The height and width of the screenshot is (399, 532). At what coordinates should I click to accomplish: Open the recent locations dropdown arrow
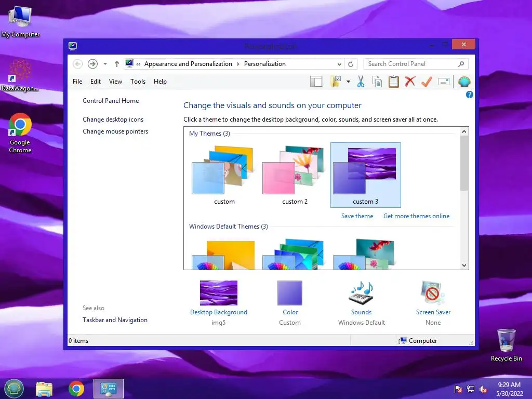tap(105, 64)
